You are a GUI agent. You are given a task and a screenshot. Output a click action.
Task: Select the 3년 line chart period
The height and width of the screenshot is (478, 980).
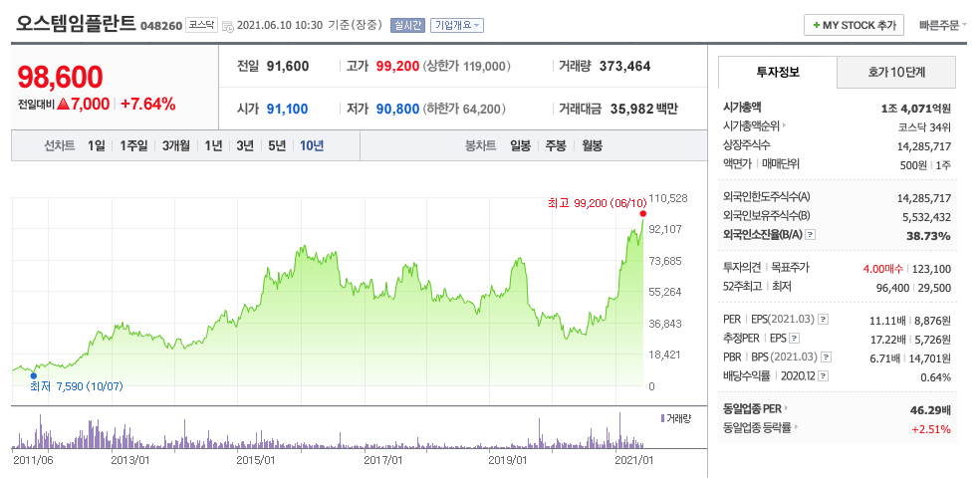tap(245, 145)
